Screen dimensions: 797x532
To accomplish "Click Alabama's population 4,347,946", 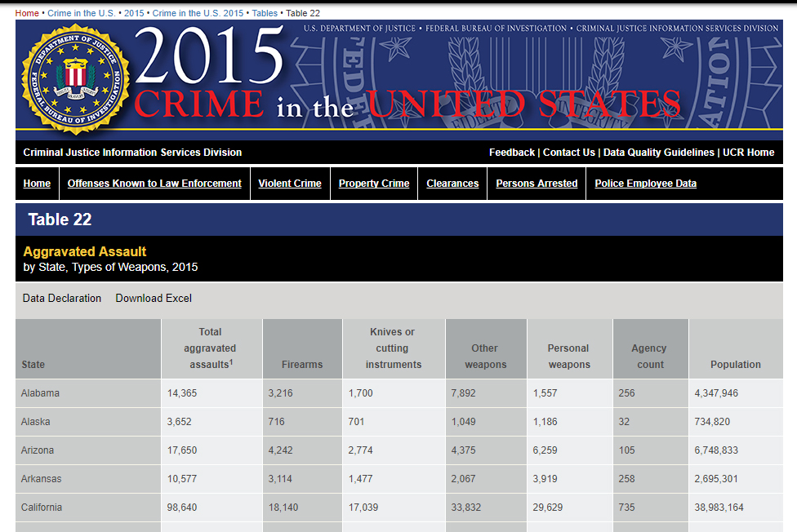I will pos(716,393).
